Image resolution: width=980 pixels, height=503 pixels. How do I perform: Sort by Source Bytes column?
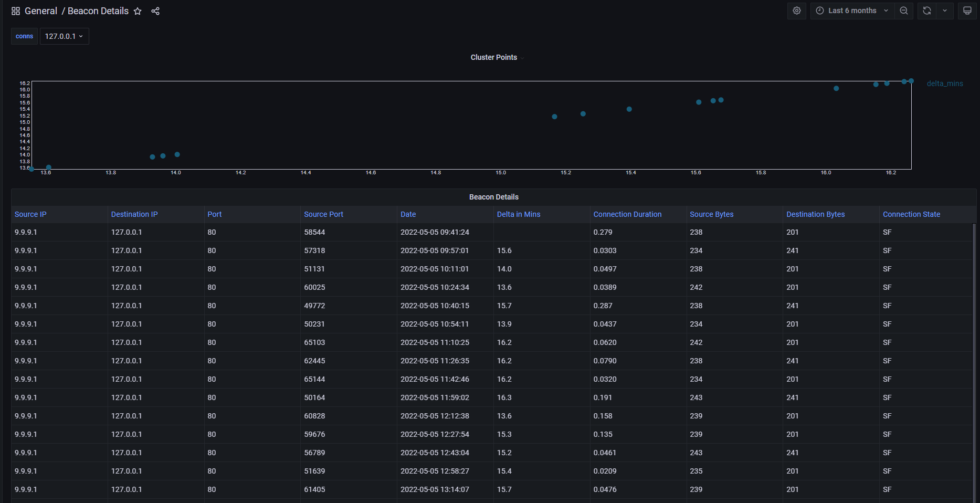click(x=711, y=214)
